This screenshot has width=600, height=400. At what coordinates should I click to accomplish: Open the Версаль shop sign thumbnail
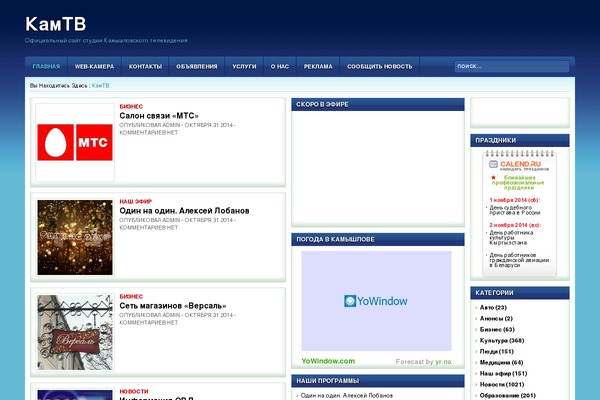click(x=75, y=332)
